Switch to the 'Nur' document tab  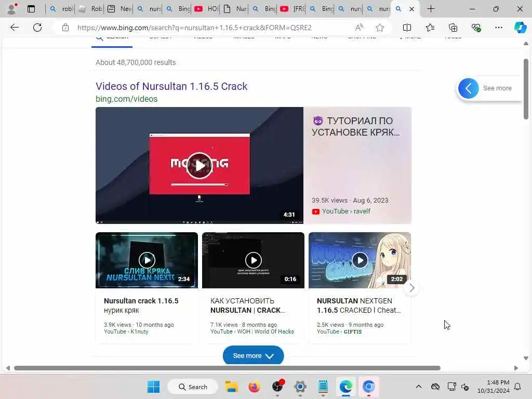tap(235, 9)
